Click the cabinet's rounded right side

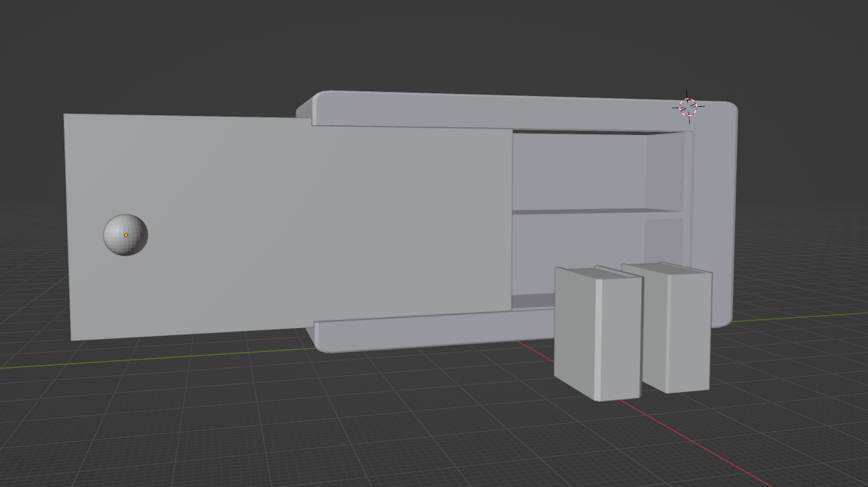(x=721, y=212)
